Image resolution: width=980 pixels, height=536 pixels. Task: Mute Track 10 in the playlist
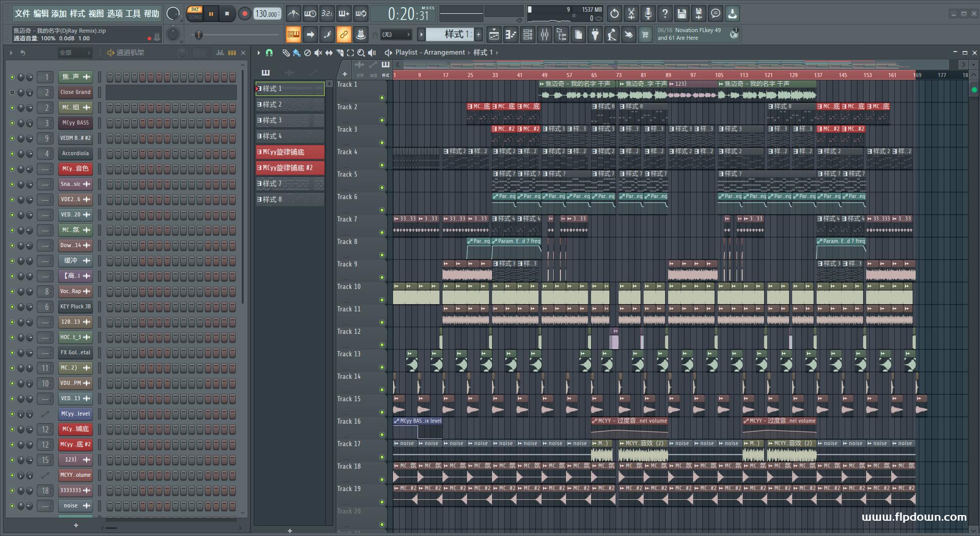382,300
